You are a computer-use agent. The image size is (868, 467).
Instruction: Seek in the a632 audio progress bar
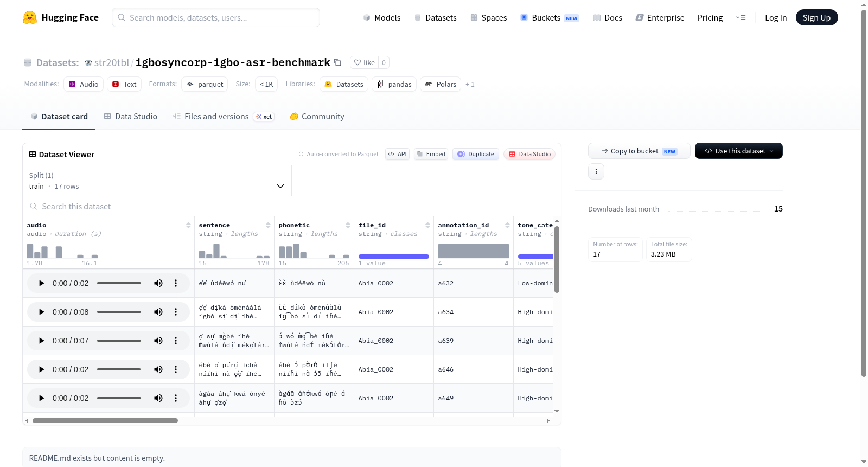coord(119,283)
